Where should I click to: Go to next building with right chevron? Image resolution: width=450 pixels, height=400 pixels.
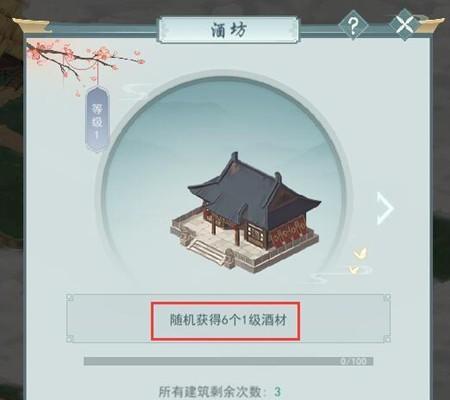(x=385, y=208)
